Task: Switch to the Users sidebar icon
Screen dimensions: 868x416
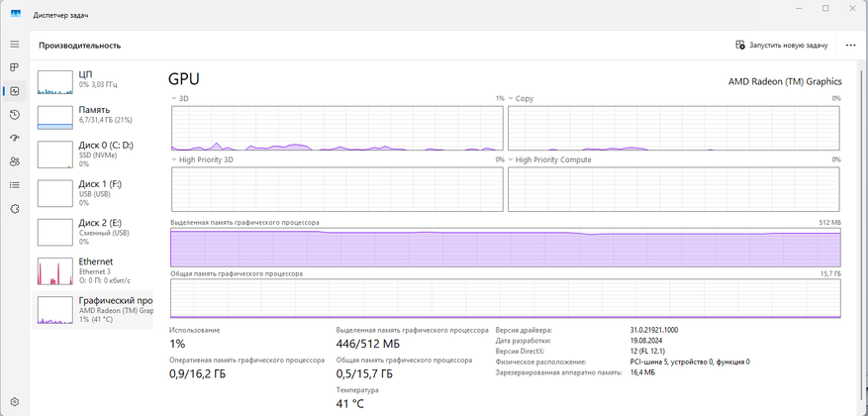Action: 15,161
